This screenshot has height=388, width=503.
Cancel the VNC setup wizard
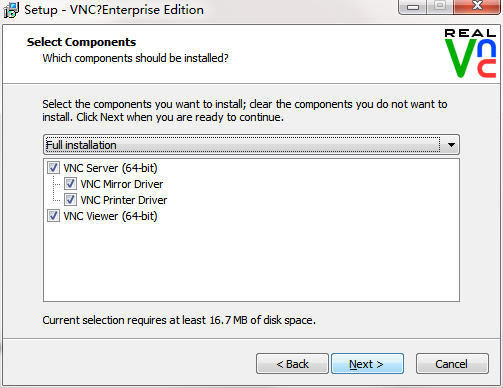tap(452, 364)
